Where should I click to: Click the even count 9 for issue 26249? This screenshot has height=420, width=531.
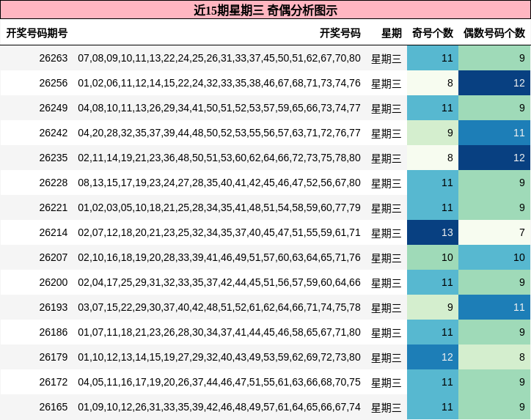[494, 108]
